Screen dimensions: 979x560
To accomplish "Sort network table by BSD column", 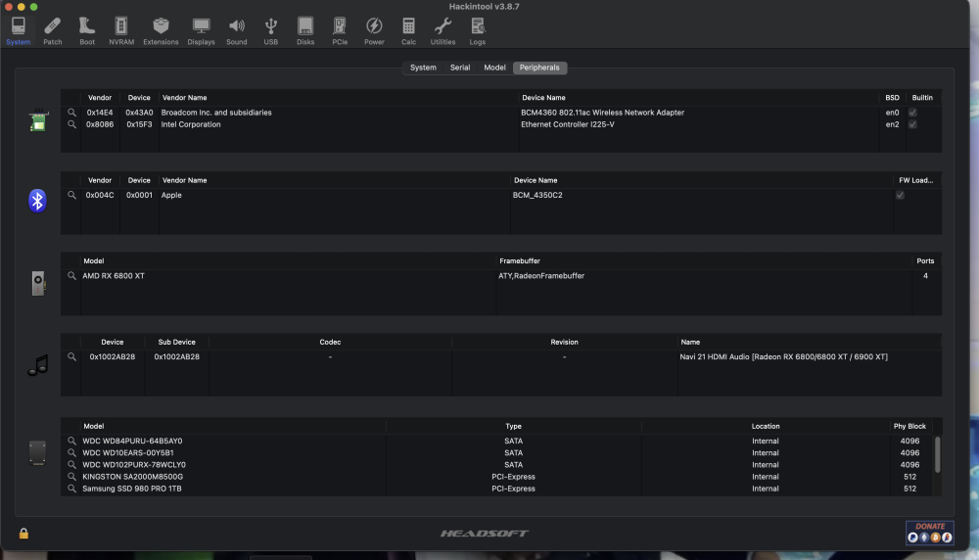I will pyautogui.click(x=892, y=97).
